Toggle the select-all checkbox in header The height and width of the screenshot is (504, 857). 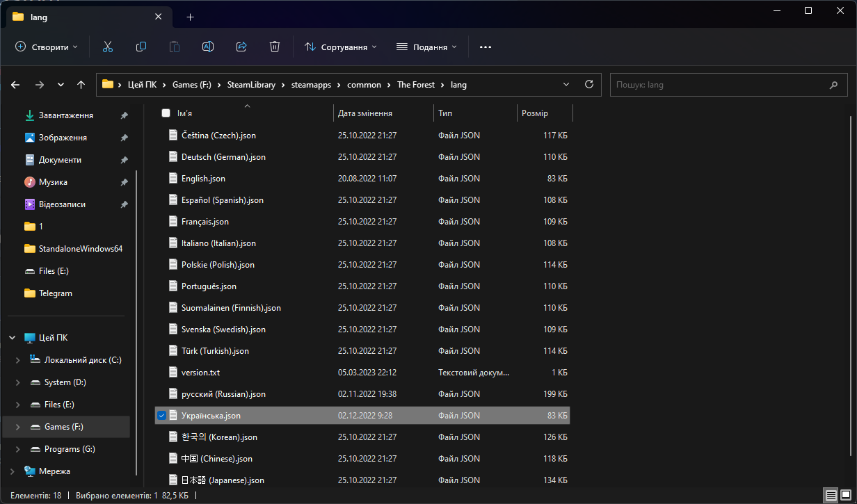pos(166,113)
